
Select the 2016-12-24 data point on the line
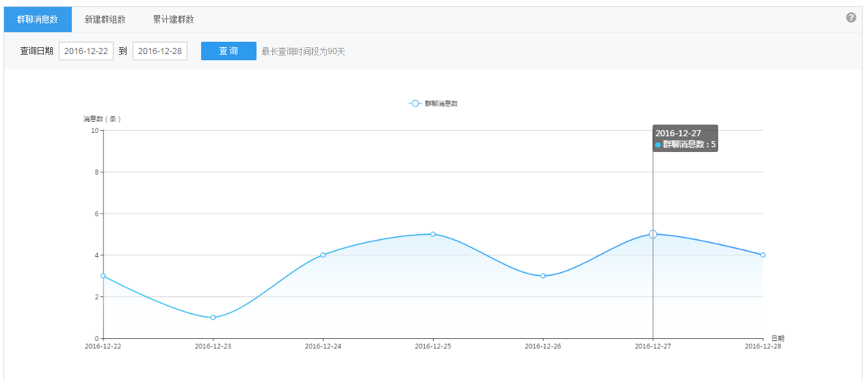(x=323, y=255)
